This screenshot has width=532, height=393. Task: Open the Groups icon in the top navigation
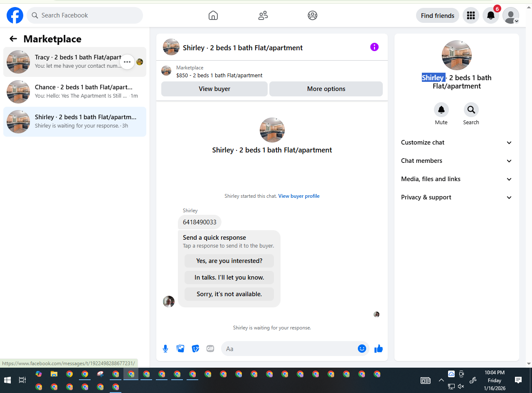pyautogui.click(x=313, y=15)
